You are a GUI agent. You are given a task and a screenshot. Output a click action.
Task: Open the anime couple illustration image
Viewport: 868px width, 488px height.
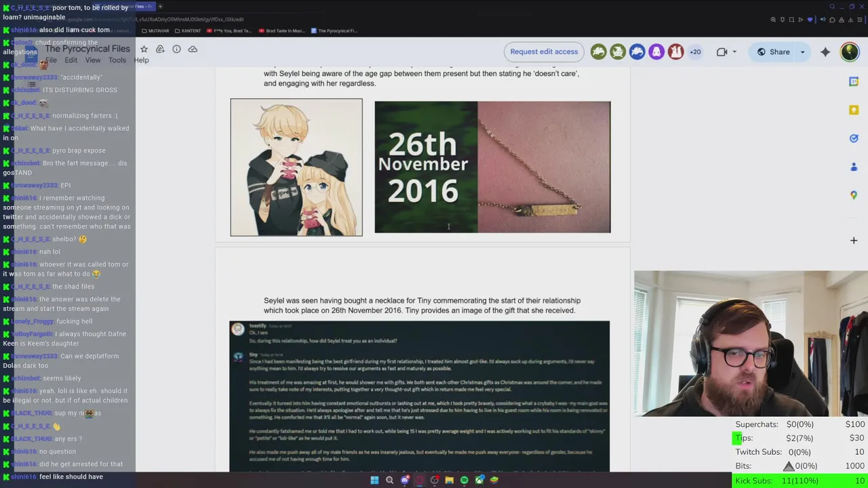pos(296,167)
